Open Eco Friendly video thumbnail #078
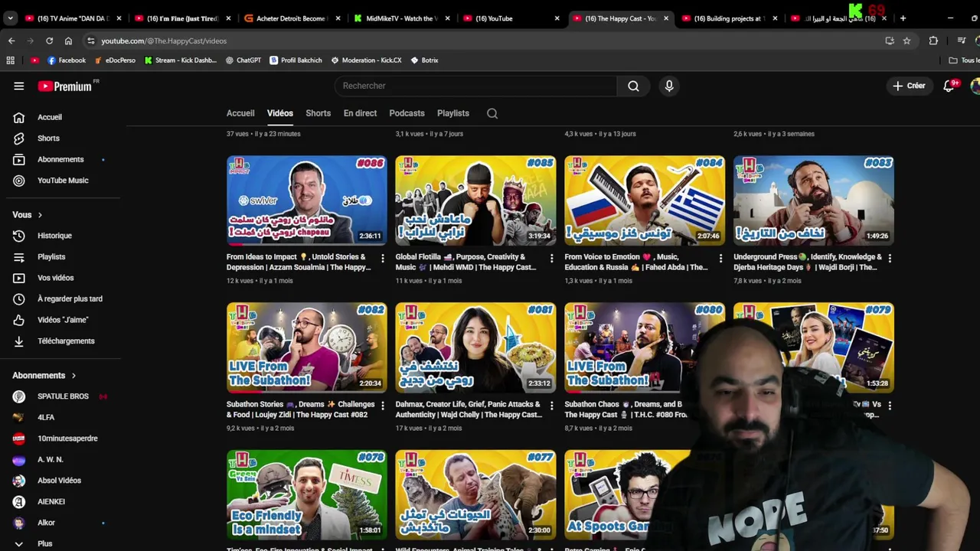The image size is (980, 551). pyautogui.click(x=307, y=494)
